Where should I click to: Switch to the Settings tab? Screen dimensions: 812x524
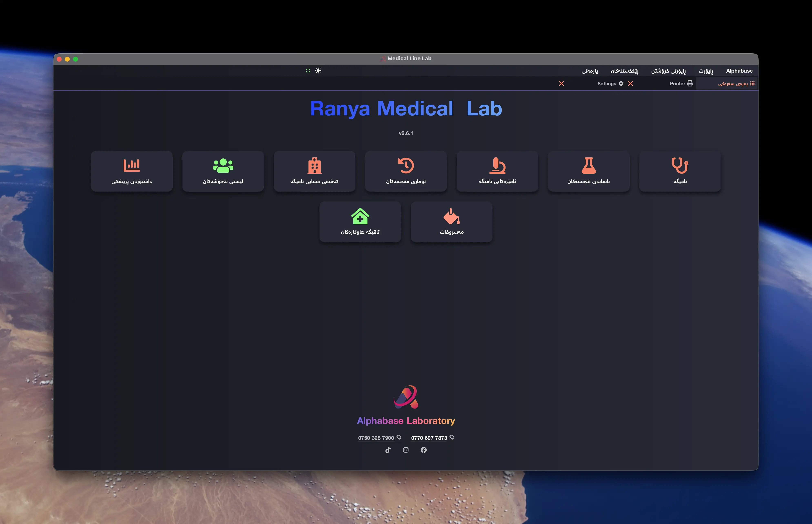point(610,83)
